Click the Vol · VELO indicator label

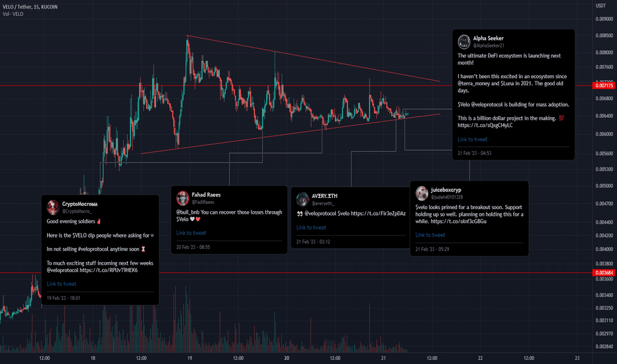click(x=13, y=14)
